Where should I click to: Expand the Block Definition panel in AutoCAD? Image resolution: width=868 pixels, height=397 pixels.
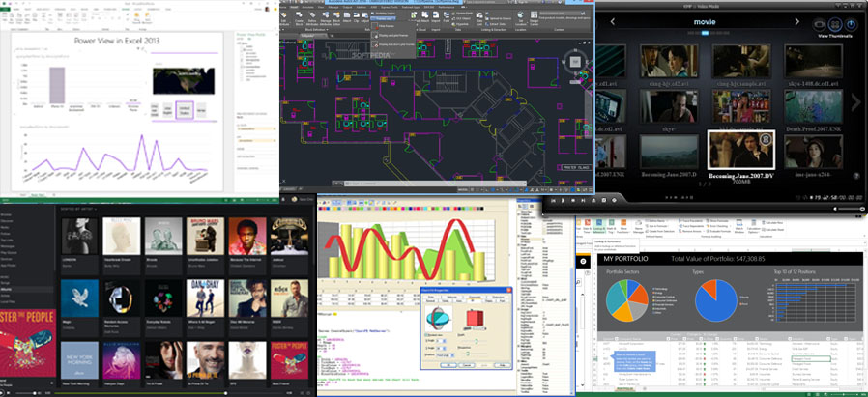(x=317, y=29)
